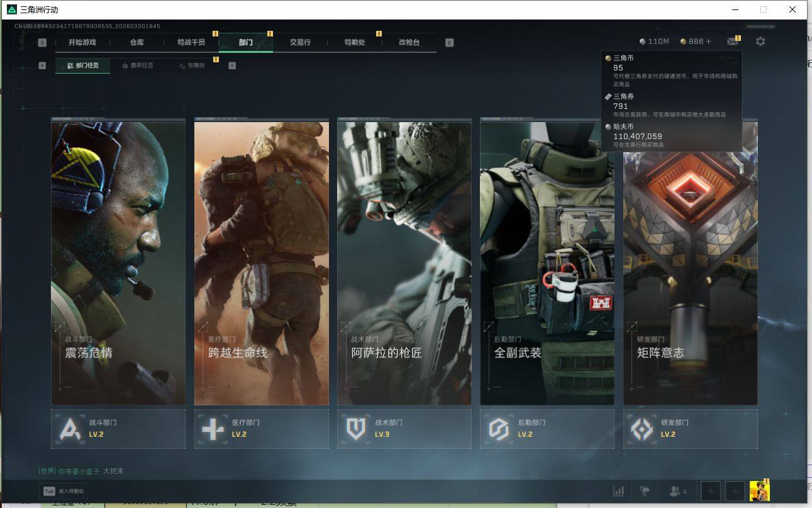Open the 阿萨拉的枪匠 tactical mission card
The height and width of the screenshot is (508, 812).
pyautogui.click(x=404, y=262)
